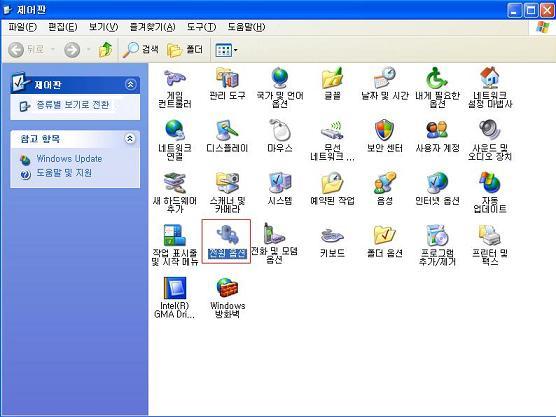Open the 도움말(H) menu
The width and height of the screenshot is (556, 417).
pyautogui.click(x=246, y=27)
